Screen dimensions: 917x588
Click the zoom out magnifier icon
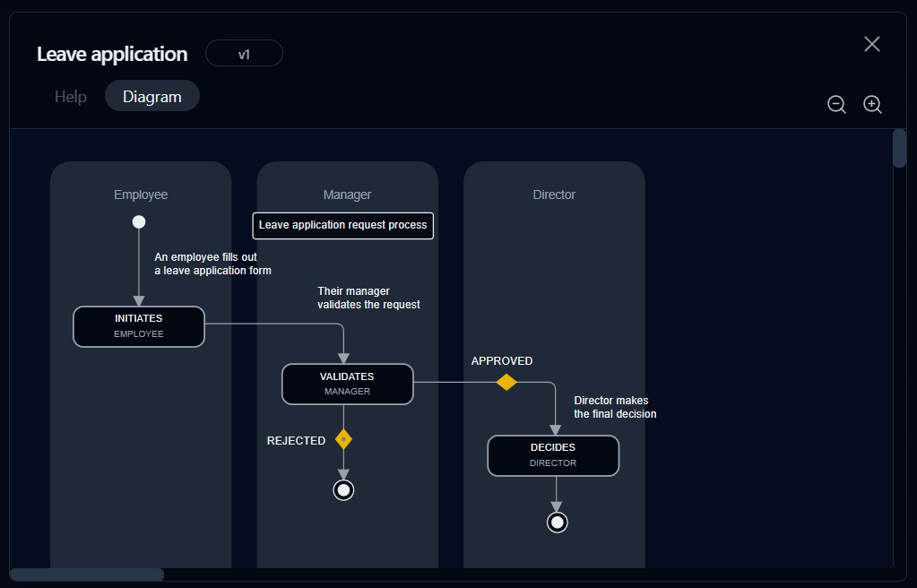[836, 104]
